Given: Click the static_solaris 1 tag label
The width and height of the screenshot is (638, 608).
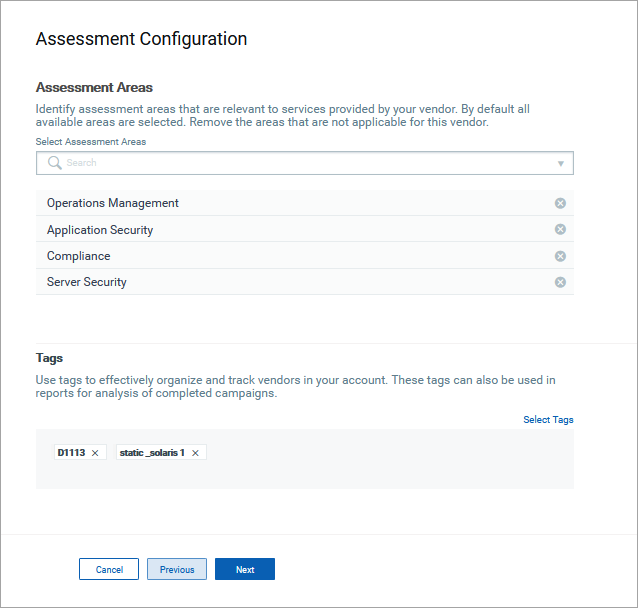Looking at the screenshot, I should pos(152,453).
